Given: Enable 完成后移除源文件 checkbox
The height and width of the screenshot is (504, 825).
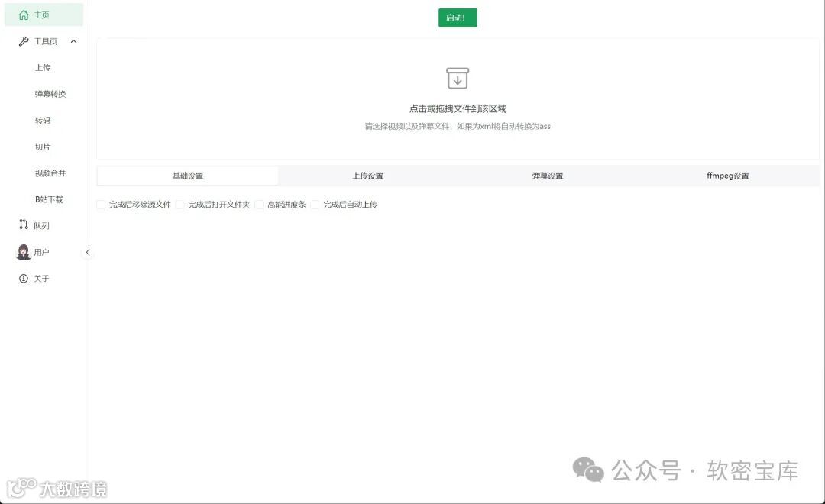Looking at the screenshot, I should pyautogui.click(x=101, y=204).
